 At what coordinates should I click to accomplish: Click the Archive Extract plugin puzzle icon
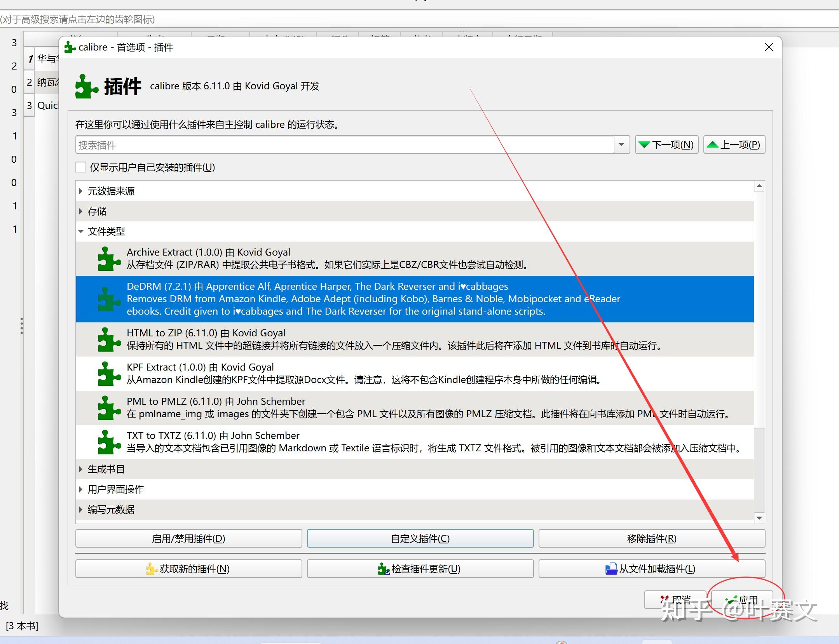(109, 259)
